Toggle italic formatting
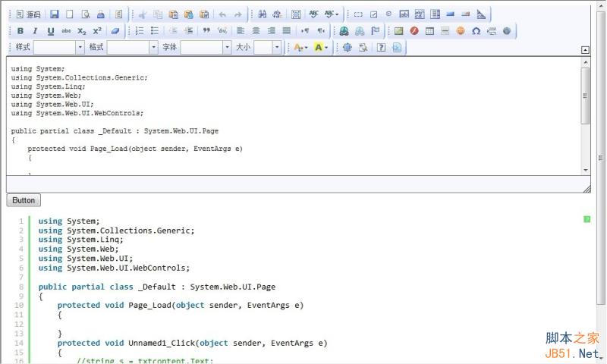This screenshot has height=364, width=607. pyautogui.click(x=36, y=31)
